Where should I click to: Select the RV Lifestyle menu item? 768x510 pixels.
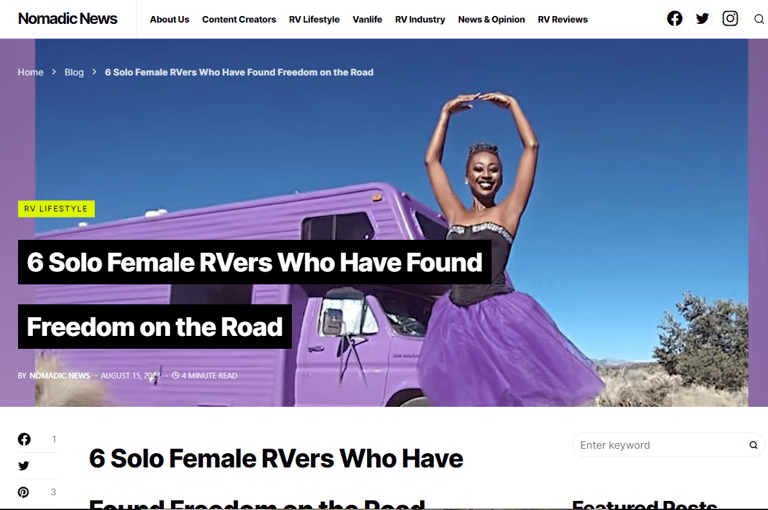coord(314,20)
